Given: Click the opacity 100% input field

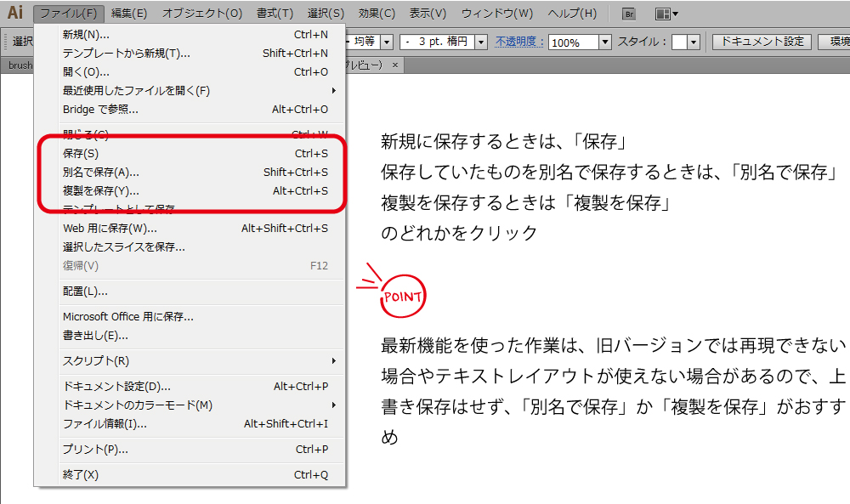Looking at the screenshot, I should pos(574,42).
